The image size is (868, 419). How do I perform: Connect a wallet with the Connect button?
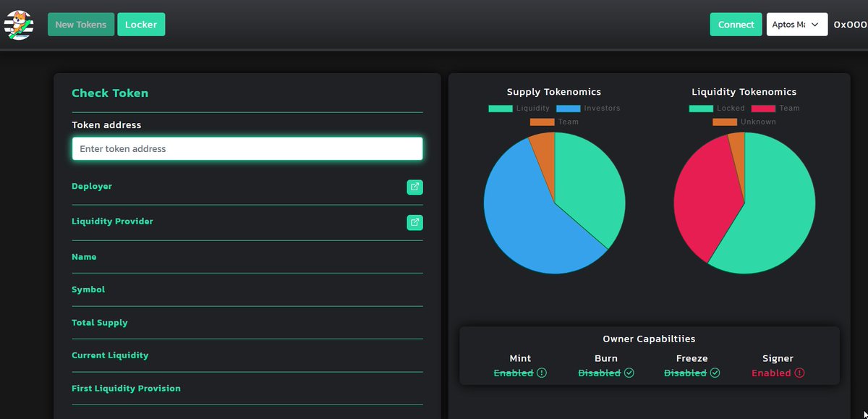coord(736,25)
